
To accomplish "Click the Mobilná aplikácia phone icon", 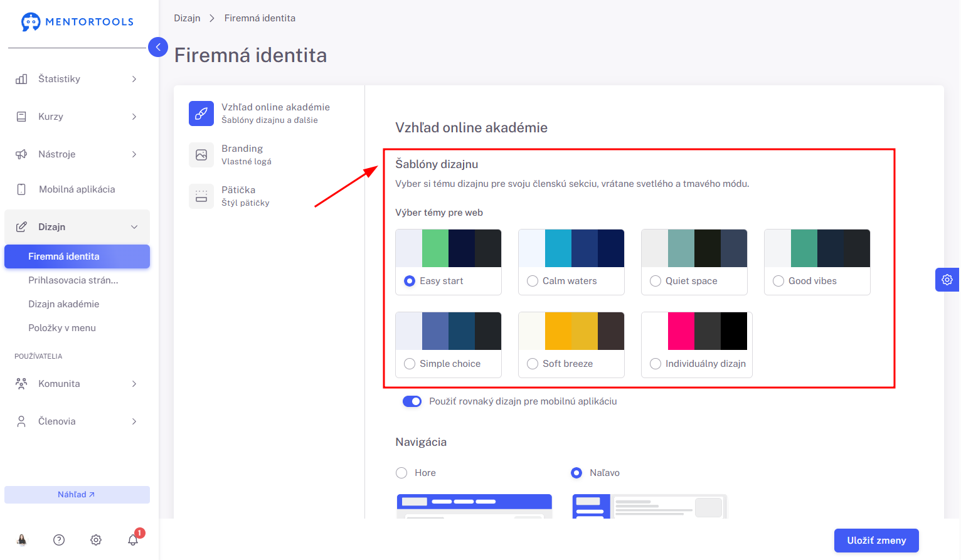I will [x=21, y=189].
